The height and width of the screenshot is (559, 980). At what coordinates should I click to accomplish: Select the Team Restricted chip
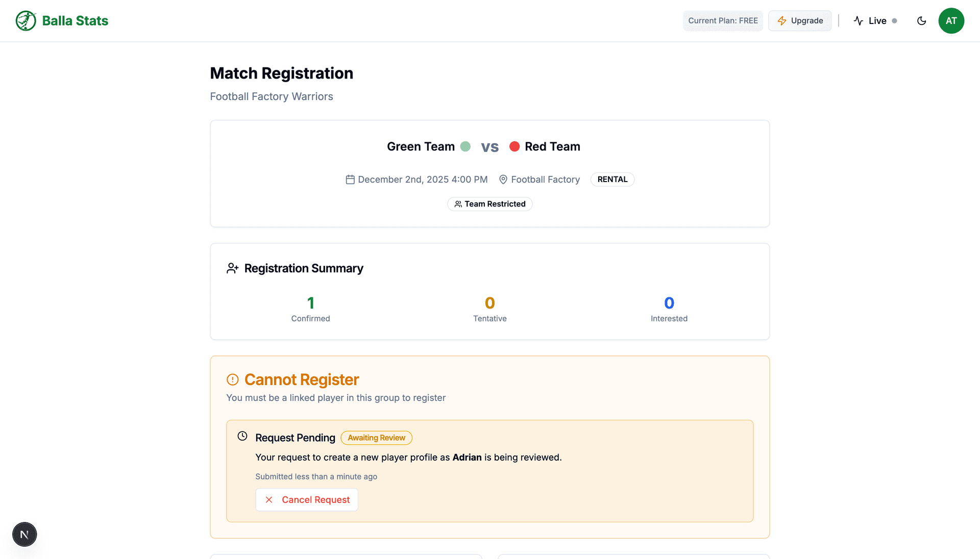point(489,204)
